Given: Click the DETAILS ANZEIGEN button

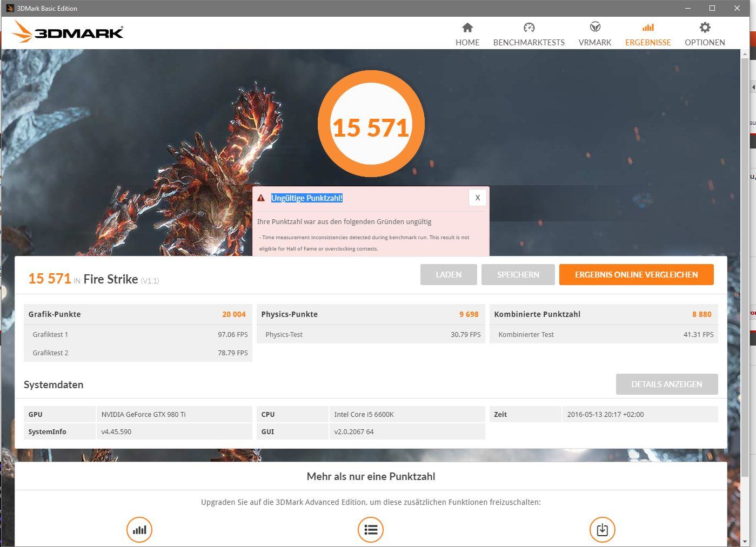Looking at the screenshot, I should [667, 384].
